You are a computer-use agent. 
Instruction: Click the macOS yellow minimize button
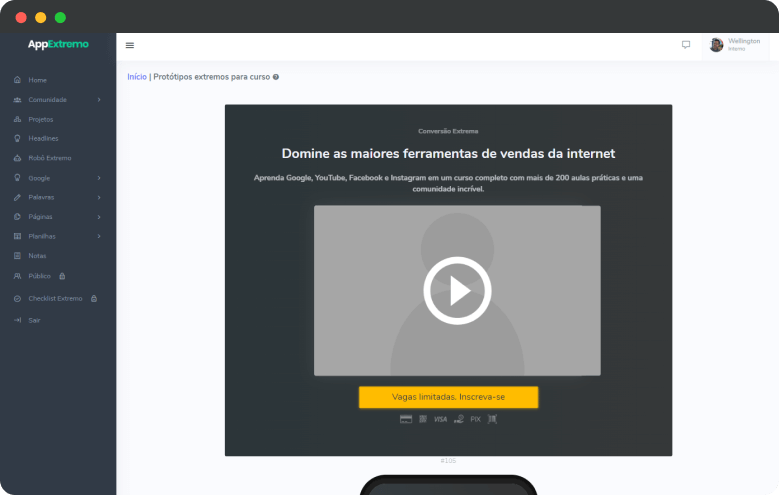[x=41, y=18]
